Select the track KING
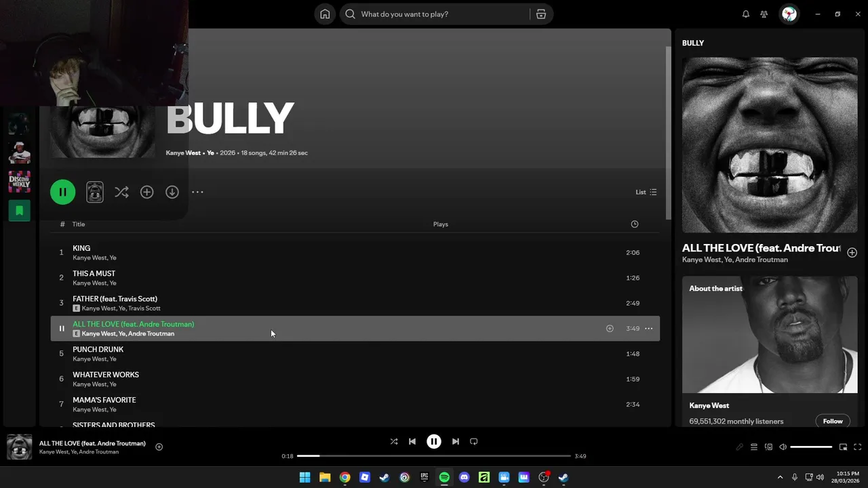 click(355, 252)
